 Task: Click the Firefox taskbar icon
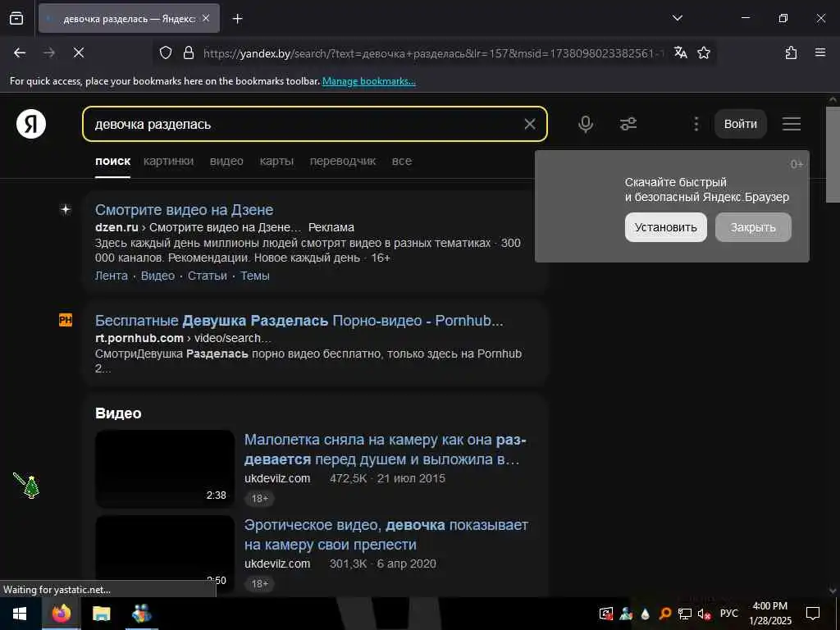coord(61,614)
